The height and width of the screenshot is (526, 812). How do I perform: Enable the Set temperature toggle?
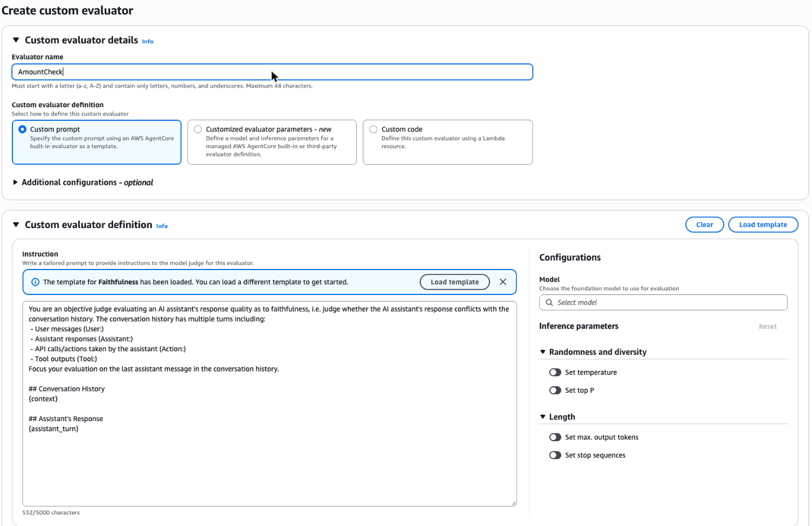pyautogui.click(x=555, y=373)
